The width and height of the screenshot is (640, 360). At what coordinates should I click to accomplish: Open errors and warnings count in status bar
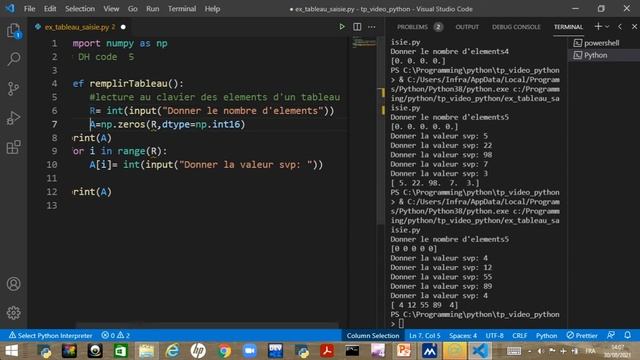(x=116, y=336)
